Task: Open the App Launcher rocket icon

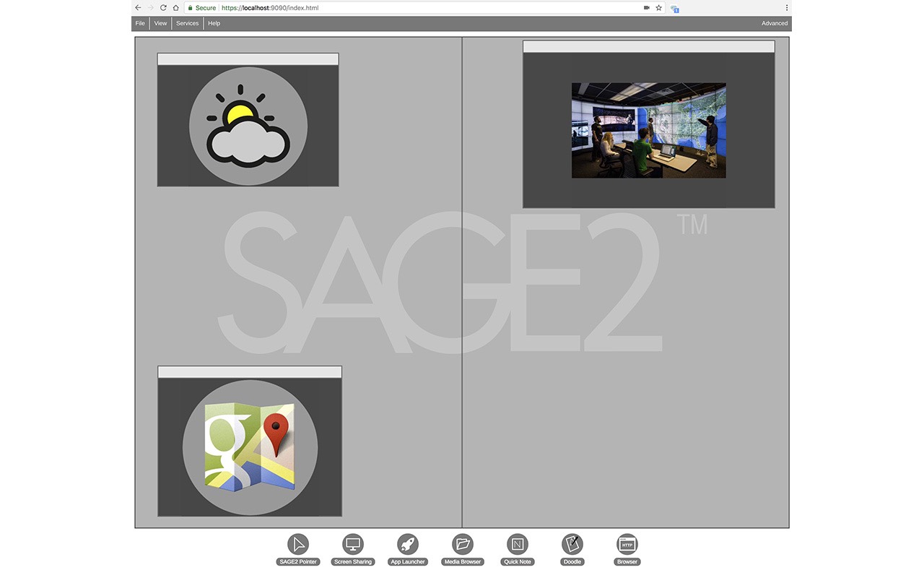Action: [408, 544]
